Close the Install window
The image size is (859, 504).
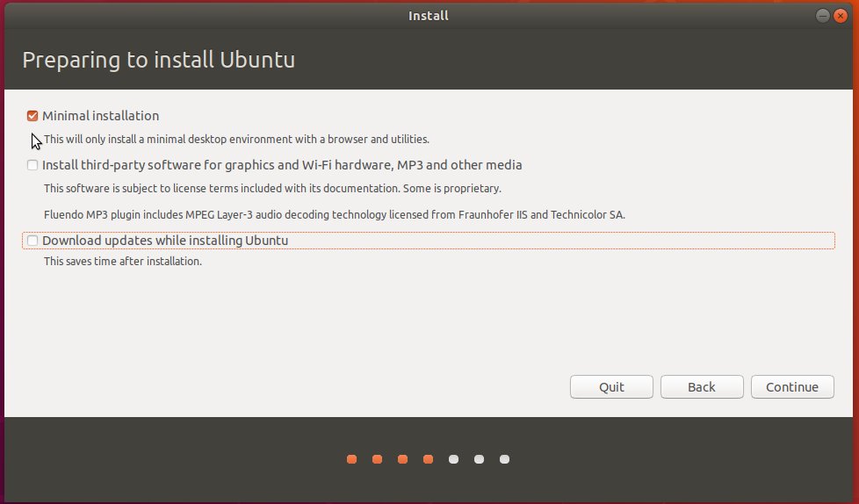tap(841, 16)
